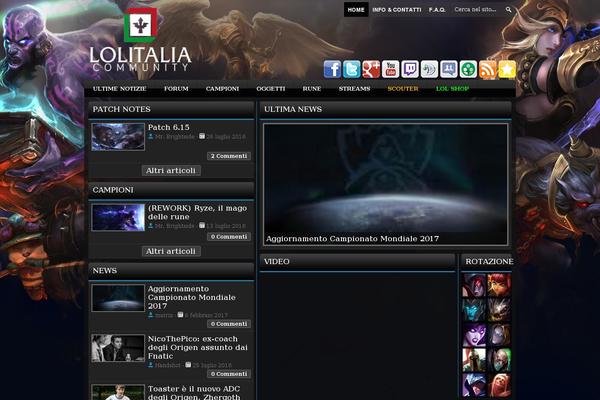Open the SCOUTER menu item
The image size is (600, 400).
(x=403, y=88)
